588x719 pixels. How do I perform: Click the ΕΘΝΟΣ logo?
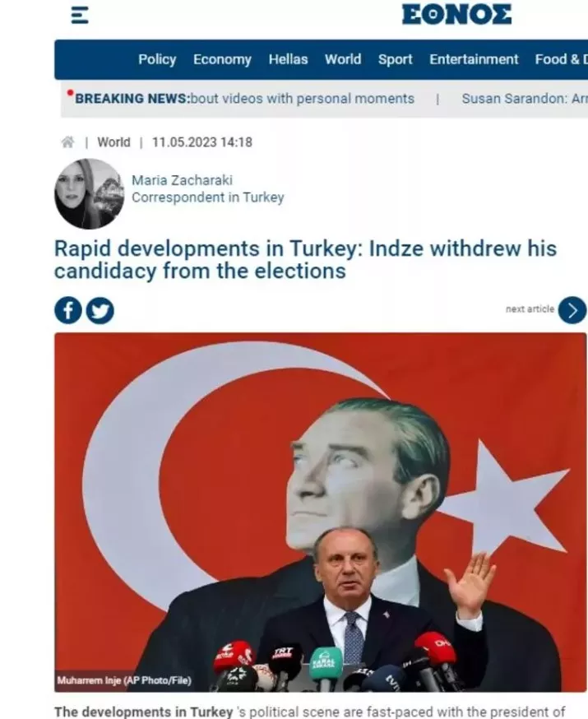456,14
